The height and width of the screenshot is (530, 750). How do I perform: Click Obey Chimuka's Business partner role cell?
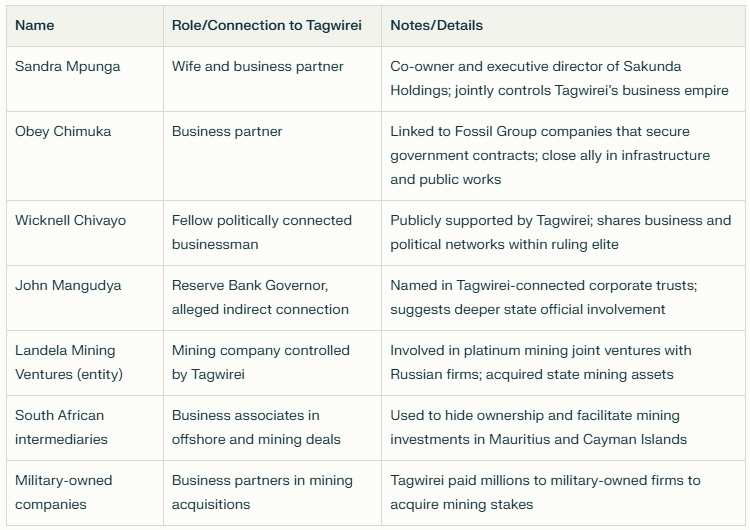click(227, 131)
